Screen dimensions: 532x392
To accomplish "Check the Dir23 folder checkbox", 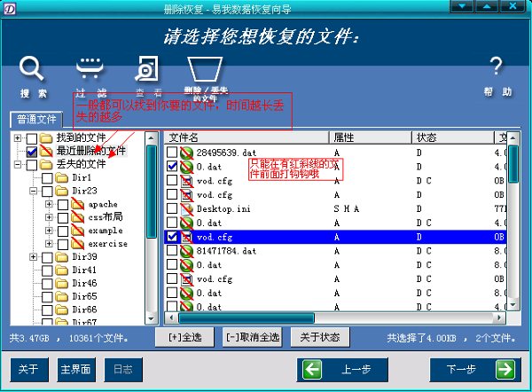I will click(x=47, y=191).
